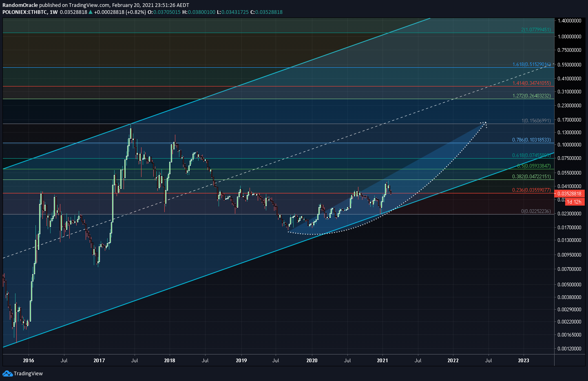Click price axis value 0.13000000
Image resolution: width=588 pixels, height=381 pixels.
click(569, 133)
